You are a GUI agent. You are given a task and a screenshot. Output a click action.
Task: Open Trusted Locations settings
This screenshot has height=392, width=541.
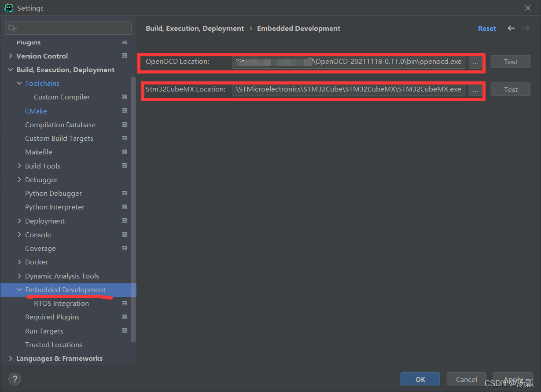54,344
